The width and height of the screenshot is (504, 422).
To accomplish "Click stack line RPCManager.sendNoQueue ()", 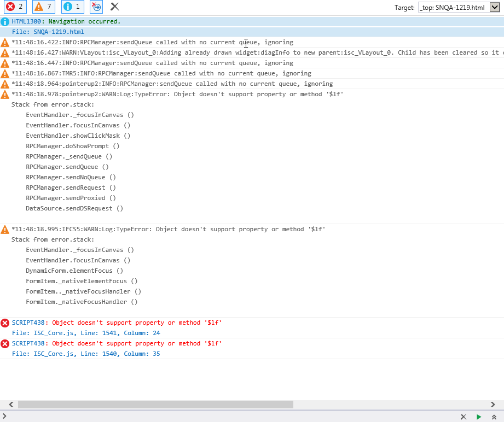I will 71,177.
